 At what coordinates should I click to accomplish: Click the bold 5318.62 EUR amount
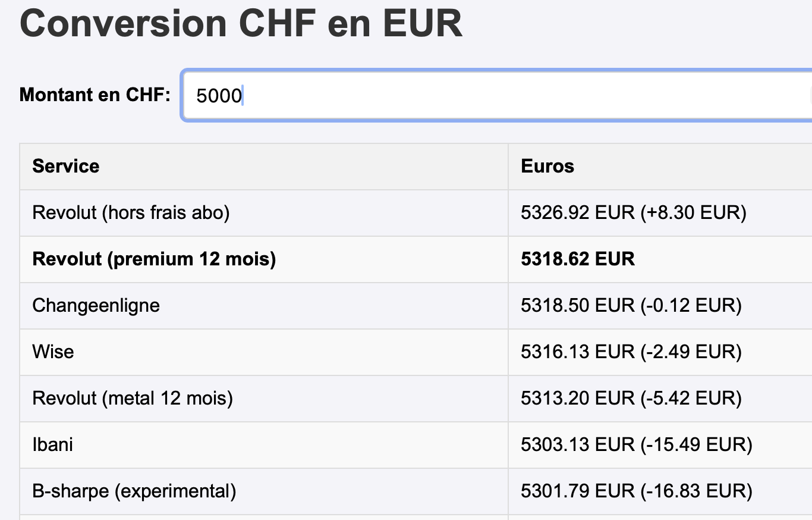tap(578, 259)
